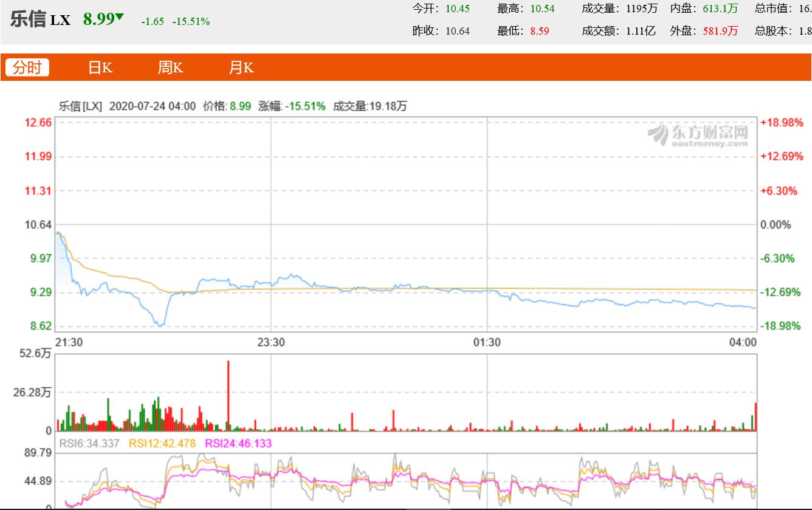This screenshot has height=510, width=812.
Task: Click the 89.79 RSI axis label
Action: (x=38, y=453)
